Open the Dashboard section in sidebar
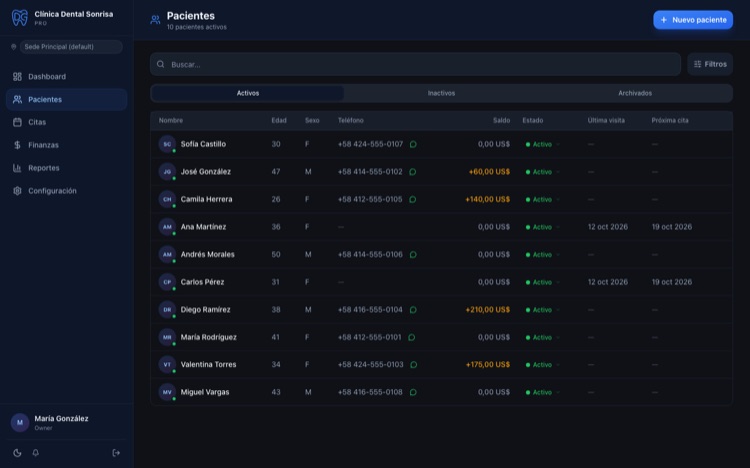This screenshot has height=468, width=750. (x=66, y=77)
